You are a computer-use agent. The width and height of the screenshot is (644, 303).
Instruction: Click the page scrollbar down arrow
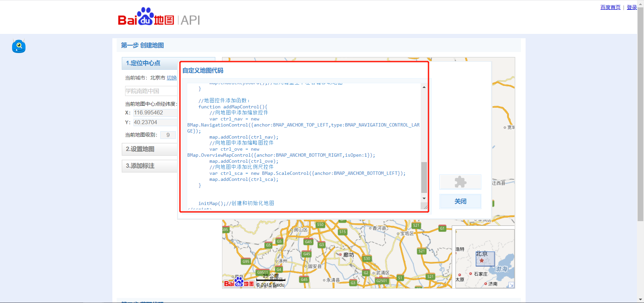pos(641,300)
